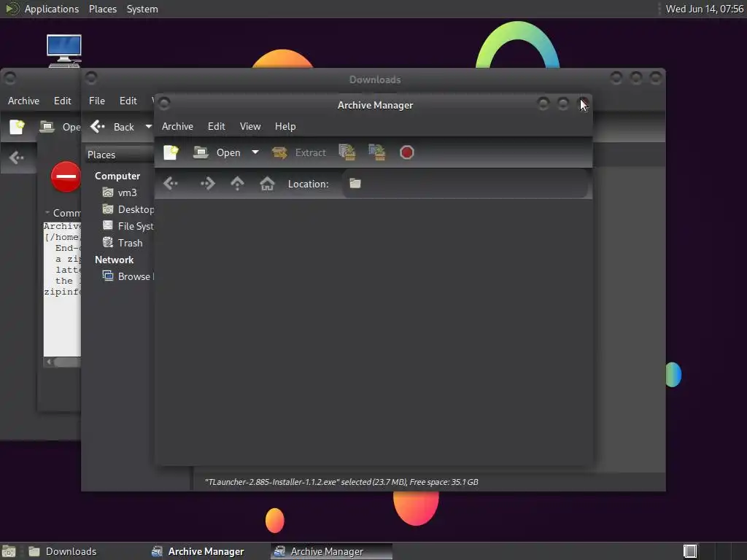Click the red Stop operation icon
Viewport: 747px width, 560px height.
tap(407, 152)
